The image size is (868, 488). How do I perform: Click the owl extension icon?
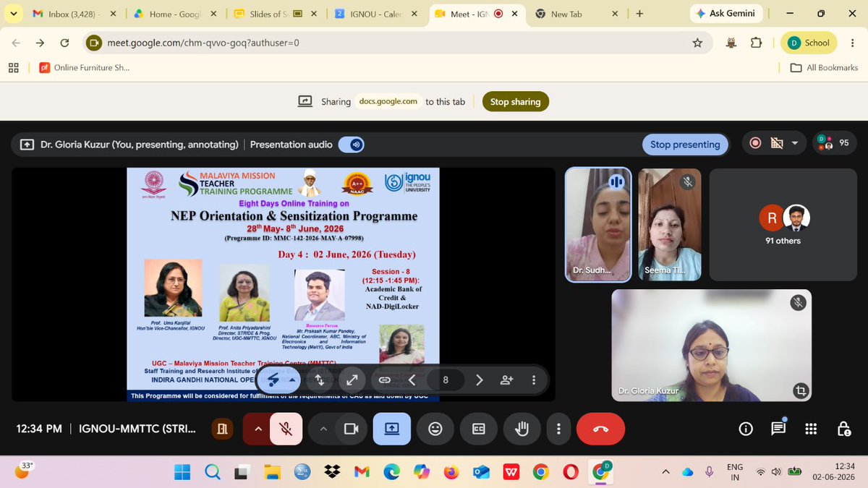pyautogui.click(x=731, y=43)
